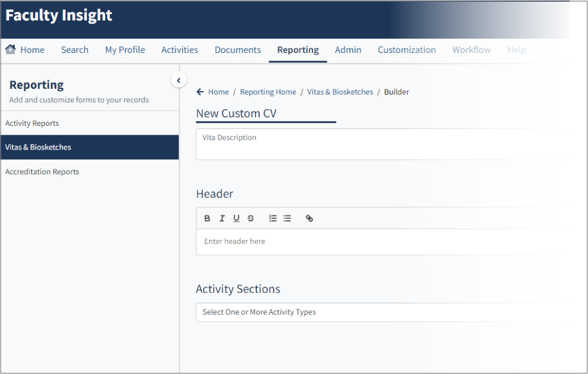This screenshot has height=374, width=588.
Task: Open Accreditation Reports in sidebar
Action: pyautogui.click(x=42, y=172)
